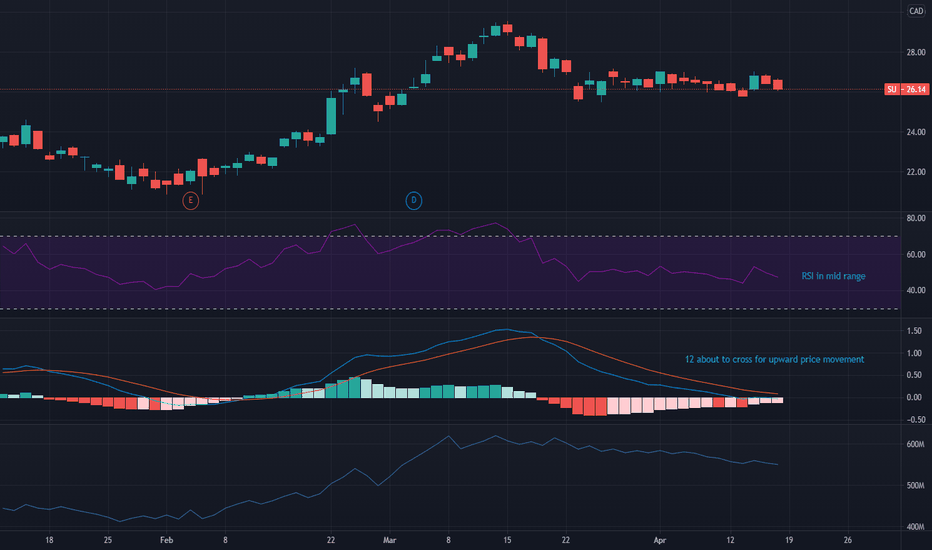The width and height of the screenshot is (932, 550).
Task: Click the earnings E marker
Action: (190, 200)
